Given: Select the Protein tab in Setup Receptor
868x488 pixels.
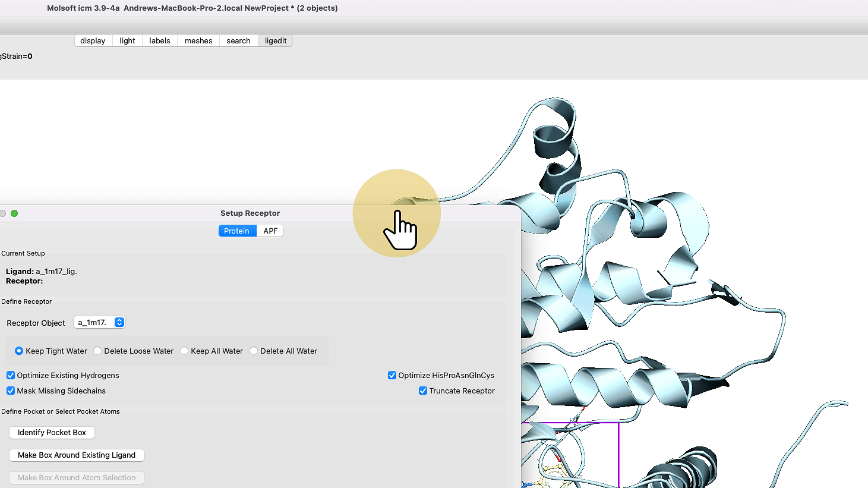Looking at the screenshot, I should [237, 231].
